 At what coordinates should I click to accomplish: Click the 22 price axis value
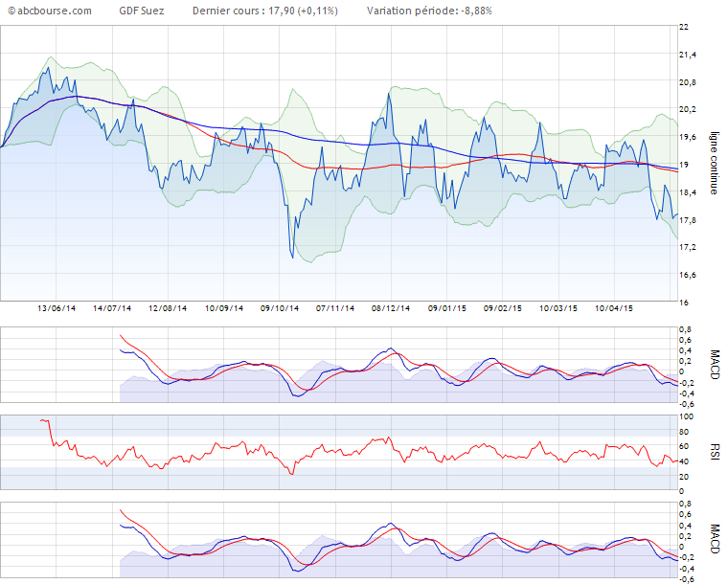684,27
